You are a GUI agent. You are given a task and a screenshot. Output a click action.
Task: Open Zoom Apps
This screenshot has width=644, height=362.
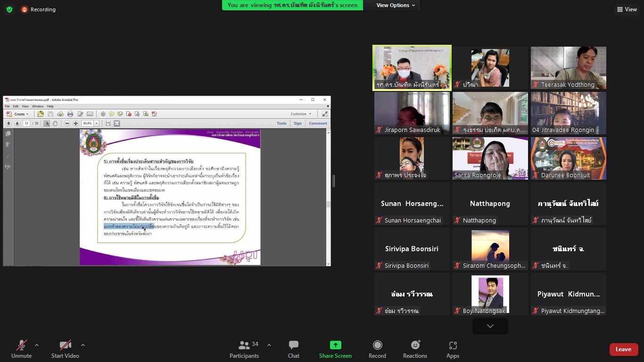point(453,349)
